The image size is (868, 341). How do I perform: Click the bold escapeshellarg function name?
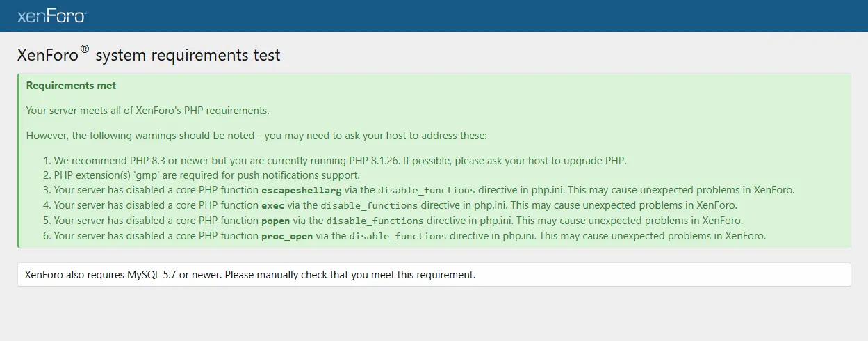[302, 190]
